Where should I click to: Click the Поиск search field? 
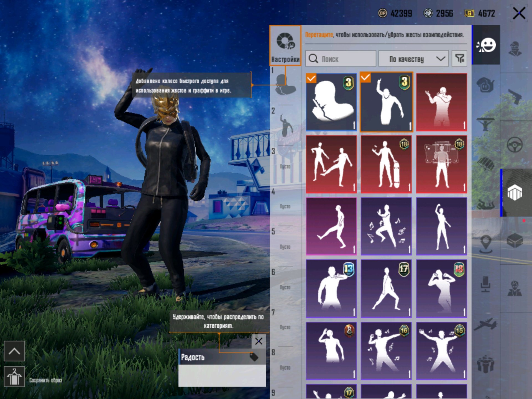click(x=341, y=58)
